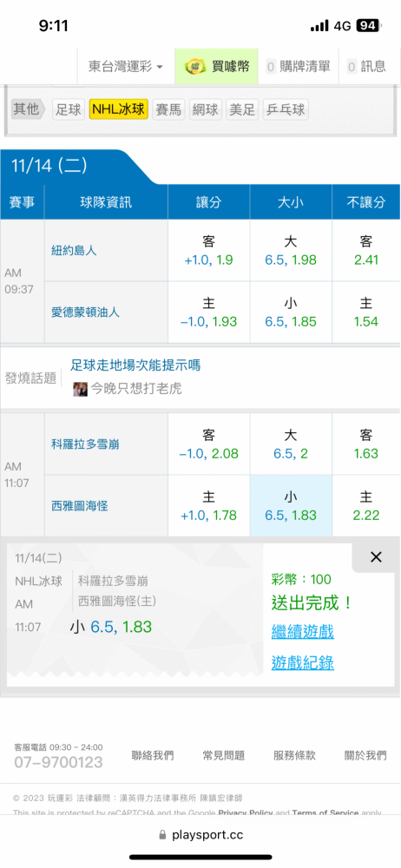This screenshot has height=868, width=401.
Task: Pick 紐約島人 away spread +1.0, 1.9
Action: (209, 251)
